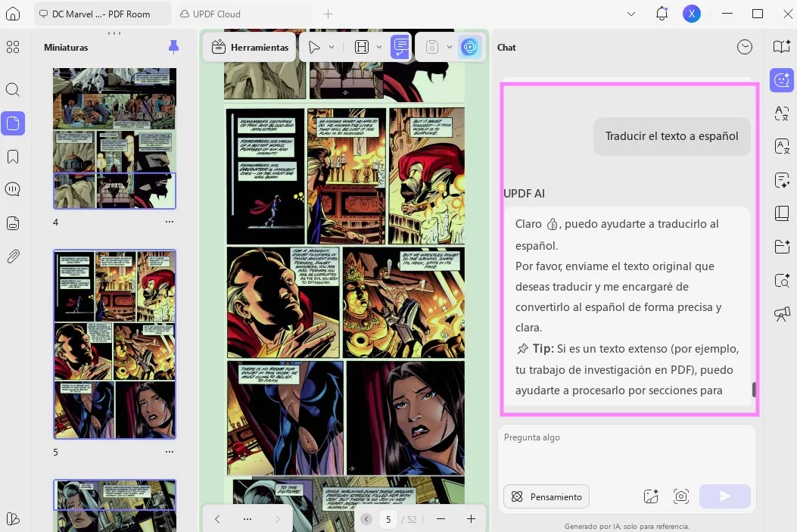Open page 4 more options ellipsis

point(170,222)
